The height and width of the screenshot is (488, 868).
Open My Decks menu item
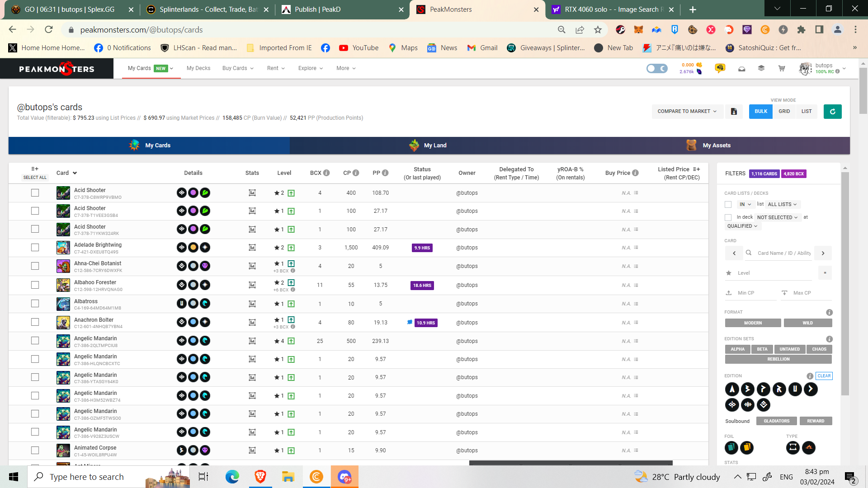coord(198,69)
